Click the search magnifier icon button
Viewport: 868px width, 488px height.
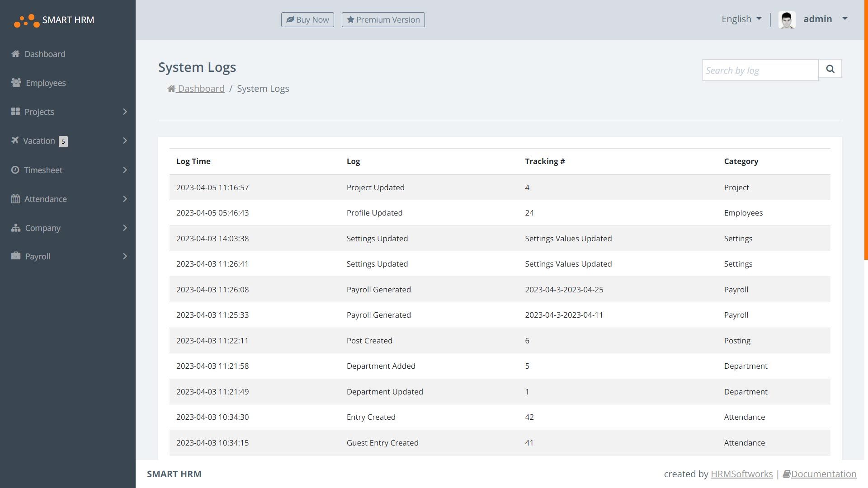pos(830,69)
